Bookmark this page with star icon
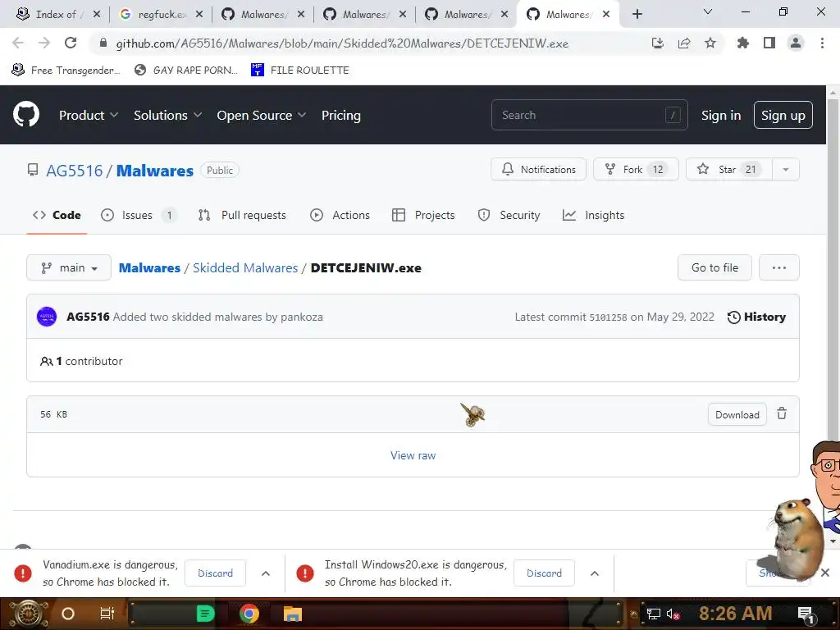The width and height of the screenshot is (840, 630). click(710, 43)
